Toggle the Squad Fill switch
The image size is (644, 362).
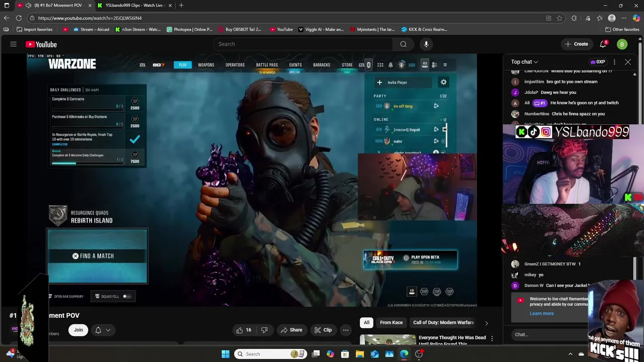coord(126,296)
